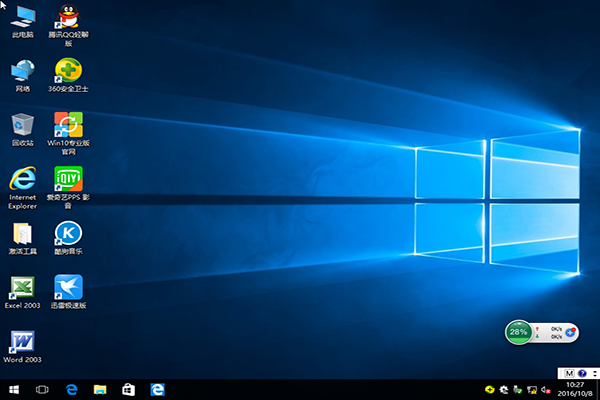Open the Windows Start menu
This screenshot has width=600, height=400.
14,389
